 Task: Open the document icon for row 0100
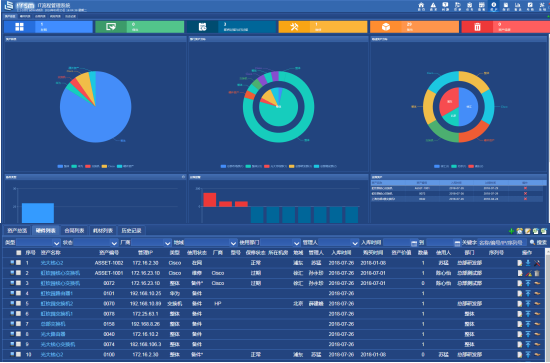(x=520, y=354)
